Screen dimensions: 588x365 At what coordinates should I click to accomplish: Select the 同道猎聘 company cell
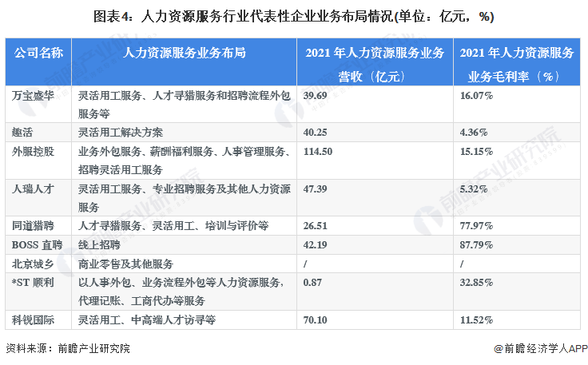[34, 226]
